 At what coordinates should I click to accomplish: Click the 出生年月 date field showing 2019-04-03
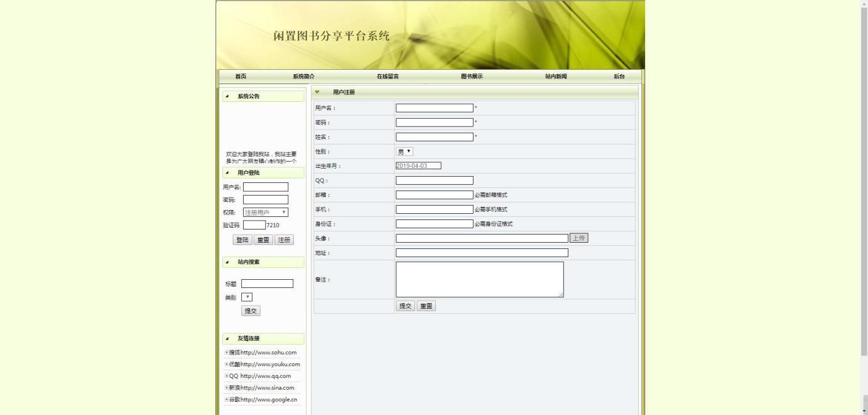tap(418, 165)
